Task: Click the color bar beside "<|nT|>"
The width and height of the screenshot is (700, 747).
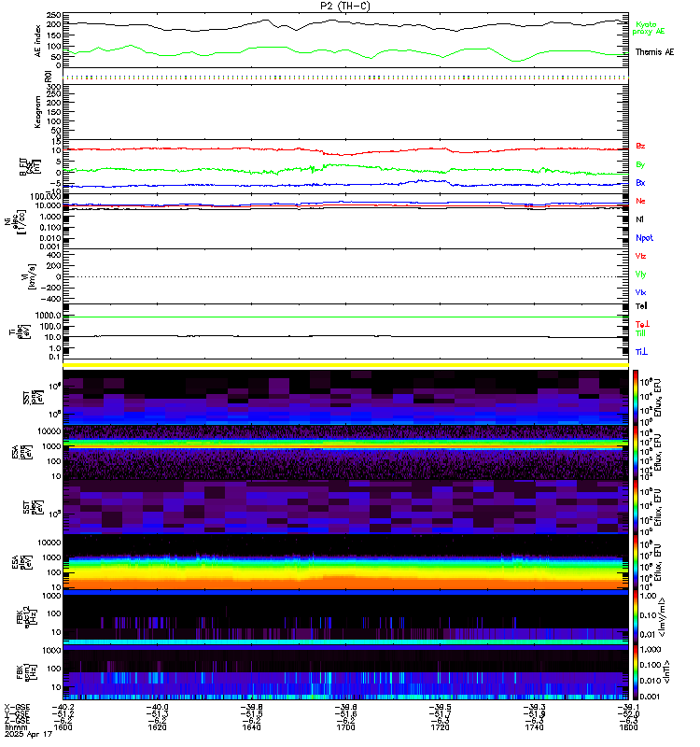Action: pyautogui.click(x=636, y=672)
